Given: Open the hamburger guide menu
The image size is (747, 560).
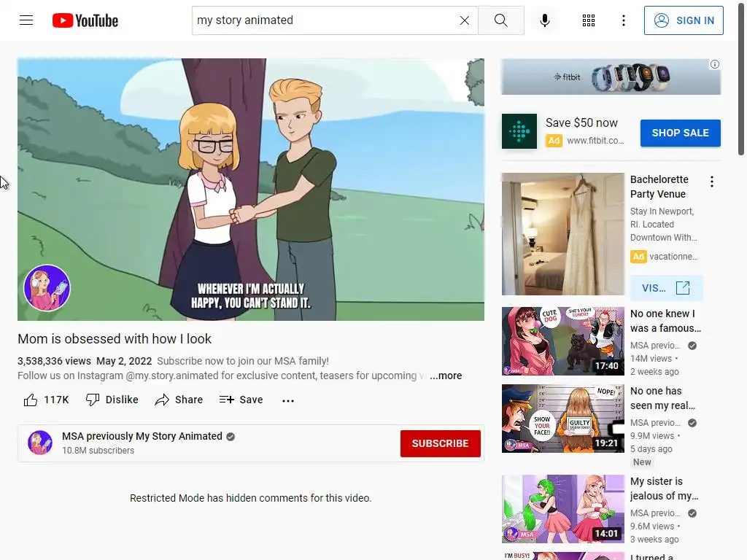Looking at the screenshot, I should [26, 20].
